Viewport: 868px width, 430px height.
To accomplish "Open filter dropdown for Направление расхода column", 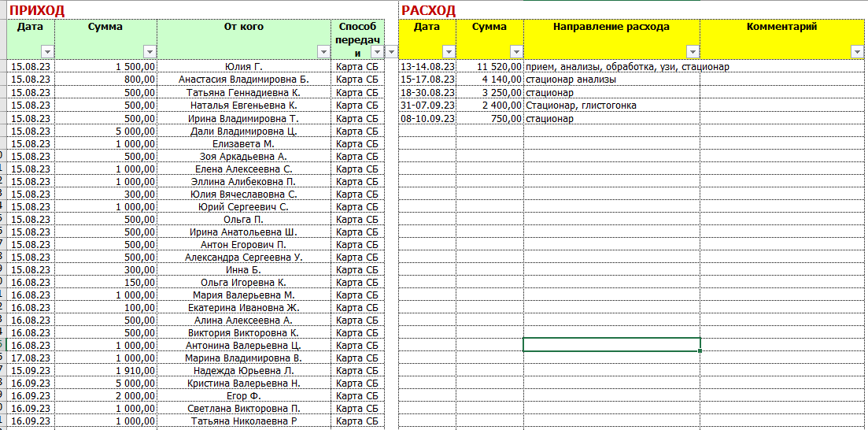I will (x=693, y=51).
